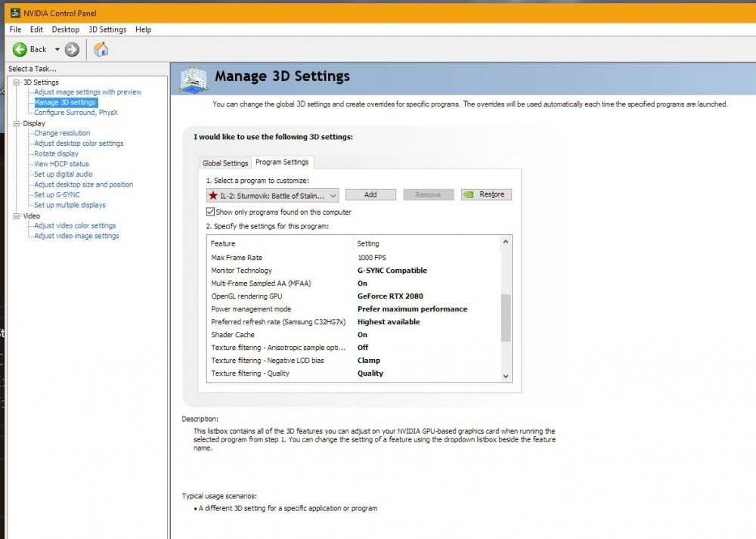Collapse the 3D Settings tree node
The width and height of the screenshot is (756, 539).
click(16, 82)
